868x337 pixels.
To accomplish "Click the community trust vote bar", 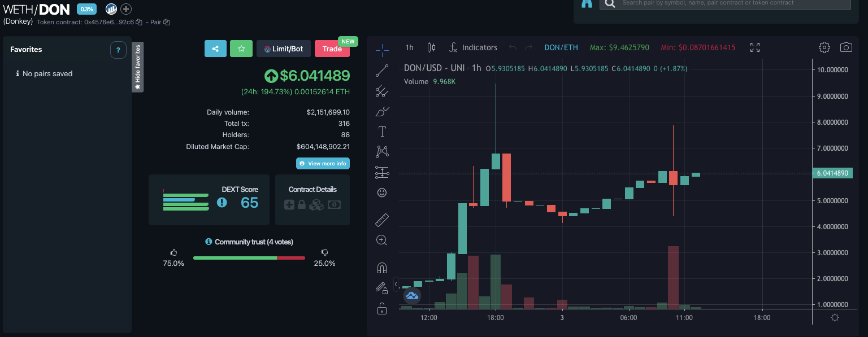I will (249, 258).
